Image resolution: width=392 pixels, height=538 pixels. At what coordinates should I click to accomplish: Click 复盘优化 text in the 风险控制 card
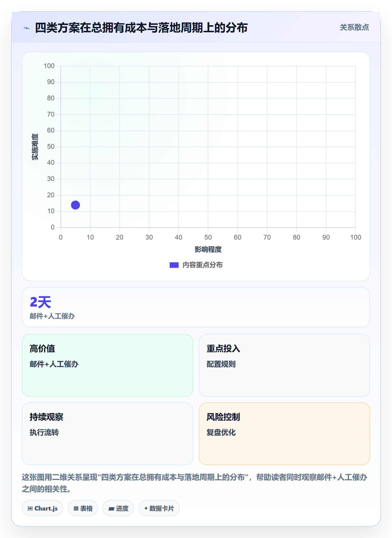[x=221, y=432]
